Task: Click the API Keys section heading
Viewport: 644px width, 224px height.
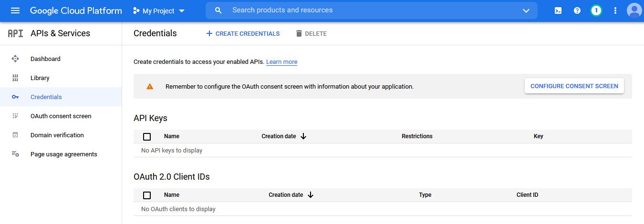Action: [x=150, y=118]
